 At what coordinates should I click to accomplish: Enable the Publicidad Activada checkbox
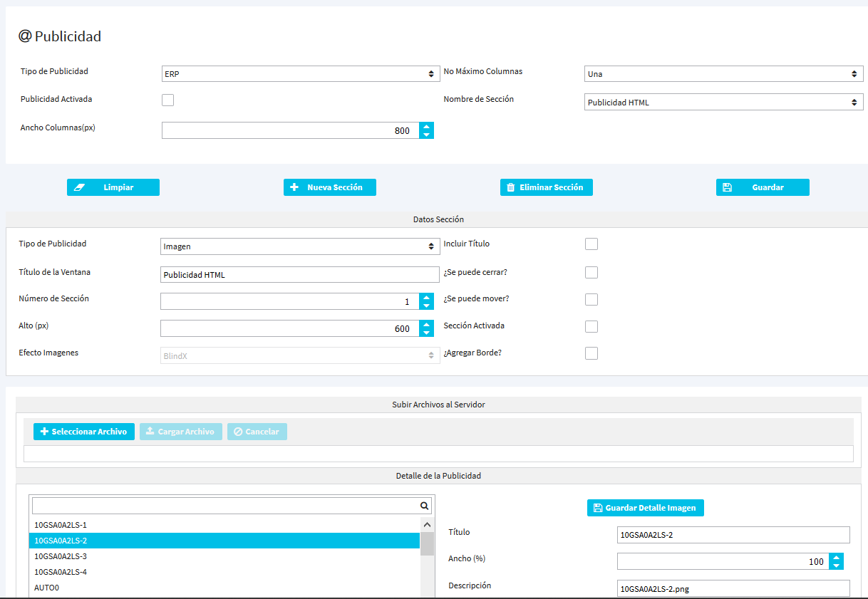[x=167, y=100]
